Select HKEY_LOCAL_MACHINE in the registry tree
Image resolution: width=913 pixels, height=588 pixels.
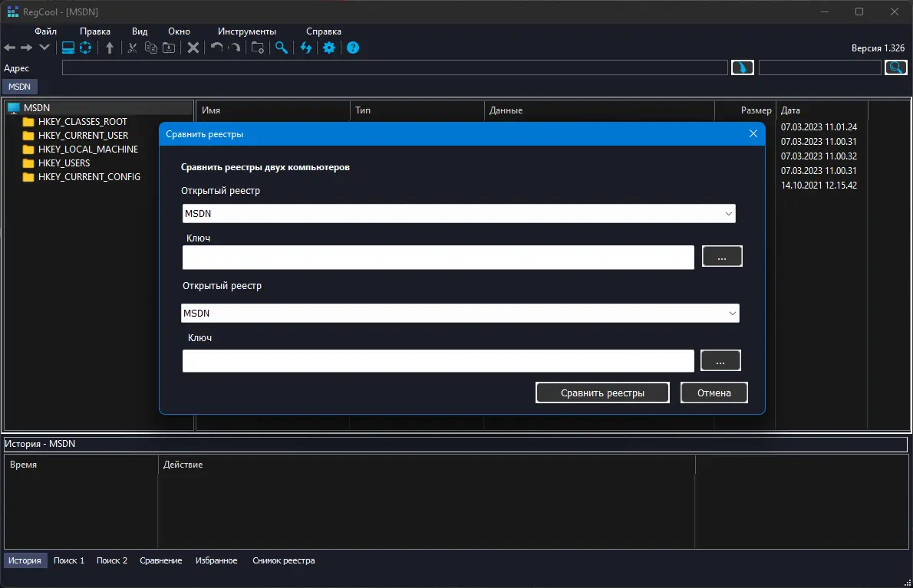click(87, 149)
